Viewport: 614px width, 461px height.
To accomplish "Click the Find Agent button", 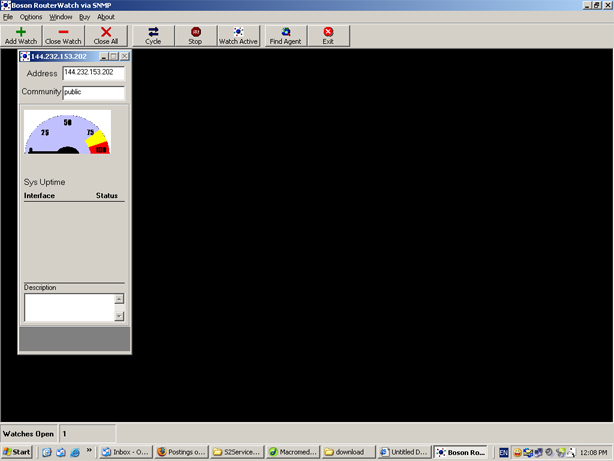I will click(285, 36).
